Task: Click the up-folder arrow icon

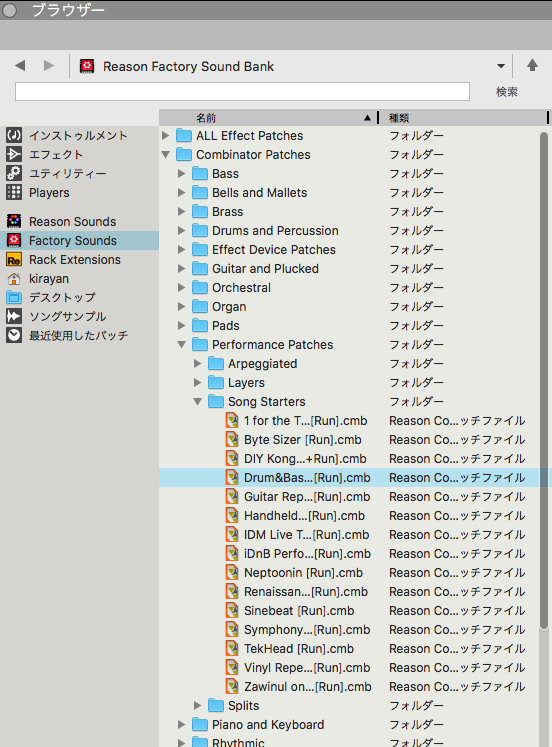Action: pyautogui.click(x=532, y=65)
